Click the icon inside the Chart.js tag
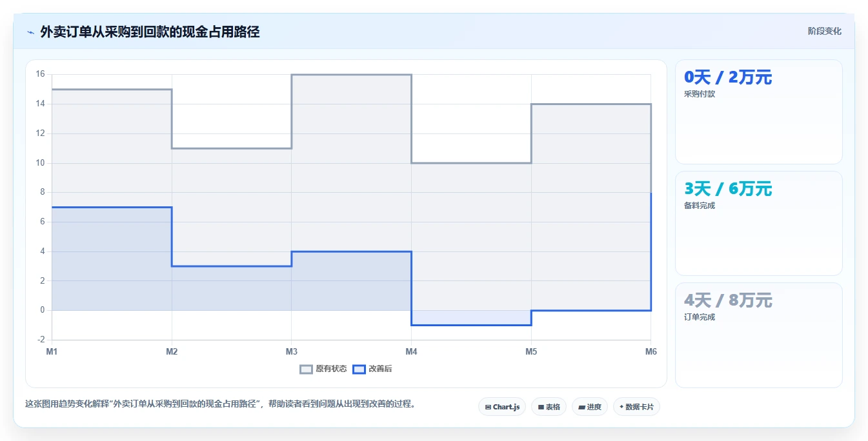 [x=488, y=407]
